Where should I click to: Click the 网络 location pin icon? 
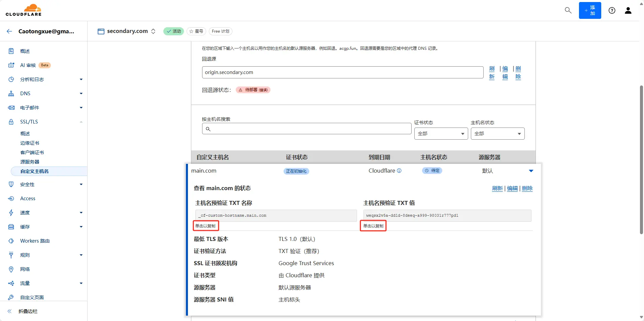pyautogui.click(x=11, y=269)
